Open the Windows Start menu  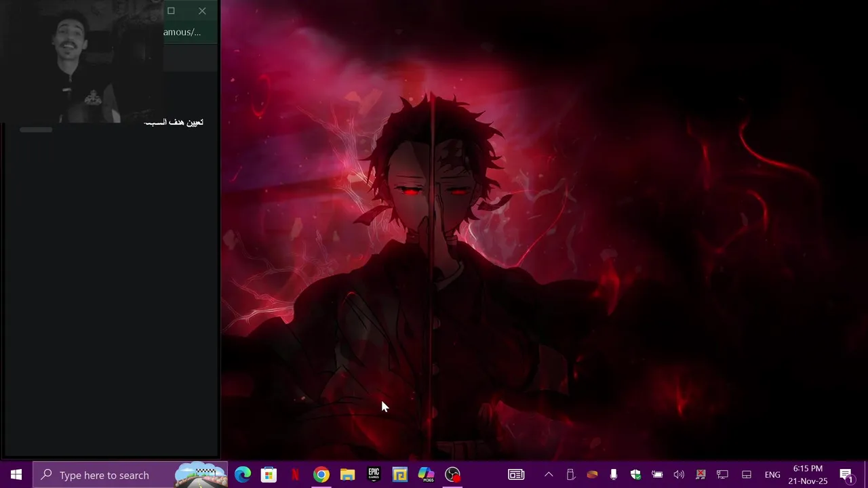(x=16, y=475)
